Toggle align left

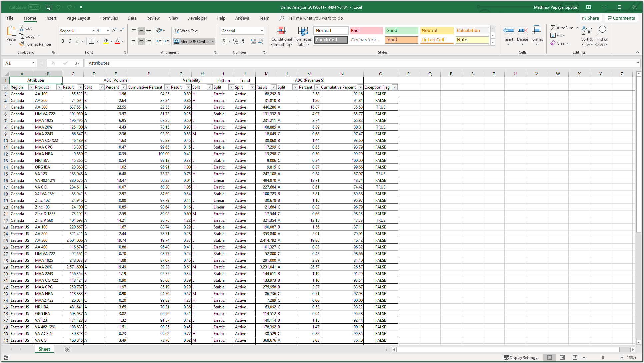click(134, 41)
